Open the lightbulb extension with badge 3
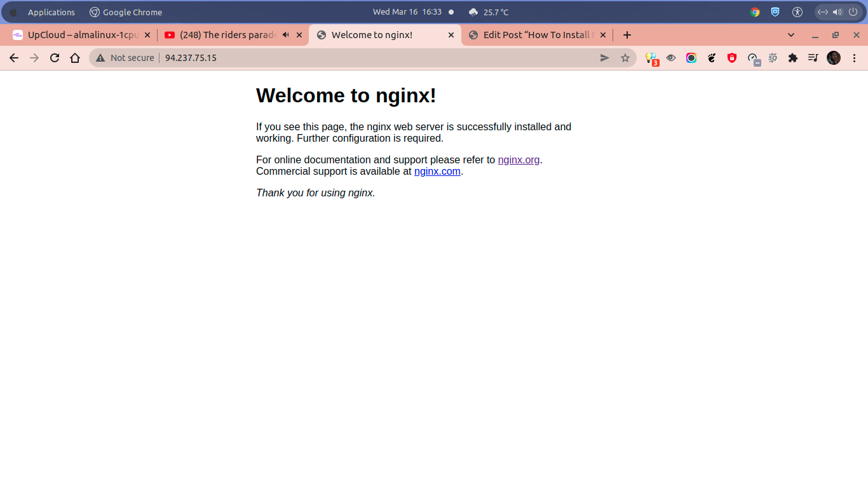868x488 pixels. pyautogui.click(x=651, y=58)
